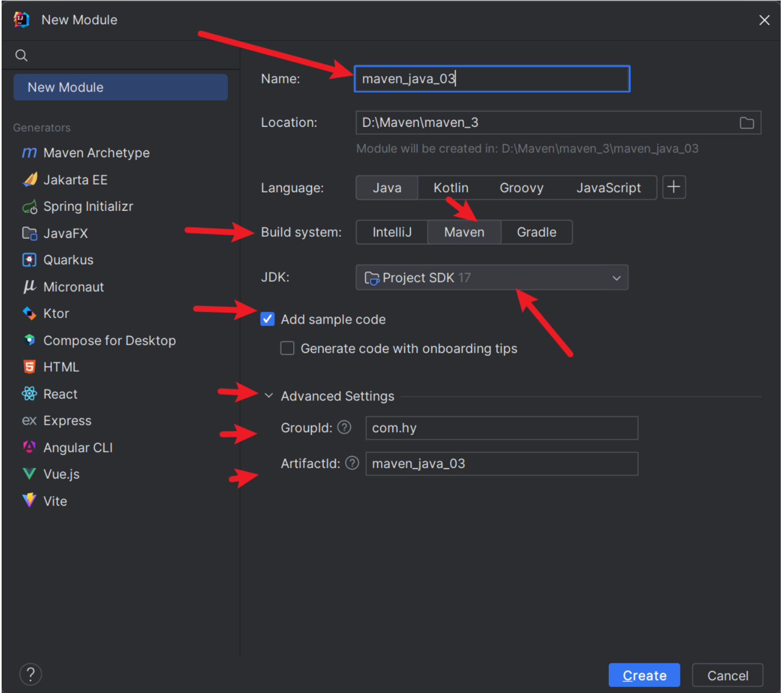
Task: Click the Project SDK folder icon
Action: (372, 278)
